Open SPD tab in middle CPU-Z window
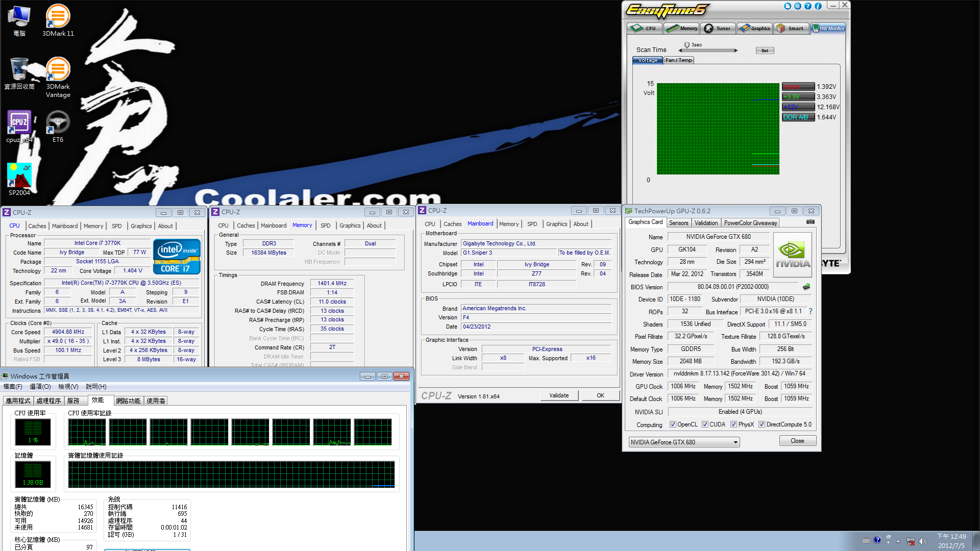 pos(325,226)
